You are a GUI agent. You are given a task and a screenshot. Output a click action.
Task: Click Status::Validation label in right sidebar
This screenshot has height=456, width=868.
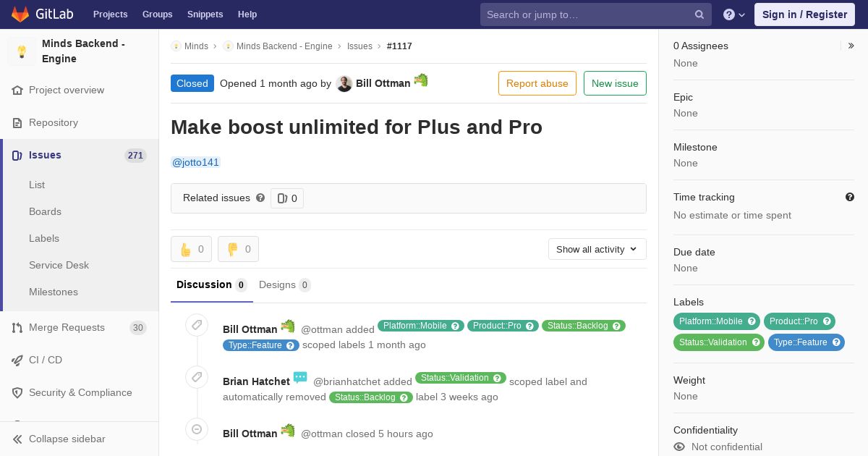(712, 342)
